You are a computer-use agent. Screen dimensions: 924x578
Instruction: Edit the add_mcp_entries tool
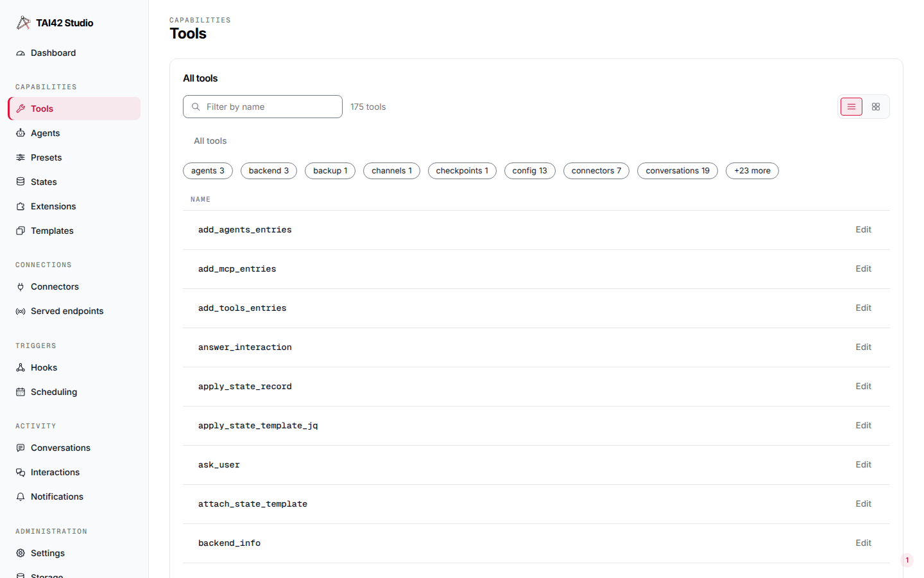[x=863, y=269]
